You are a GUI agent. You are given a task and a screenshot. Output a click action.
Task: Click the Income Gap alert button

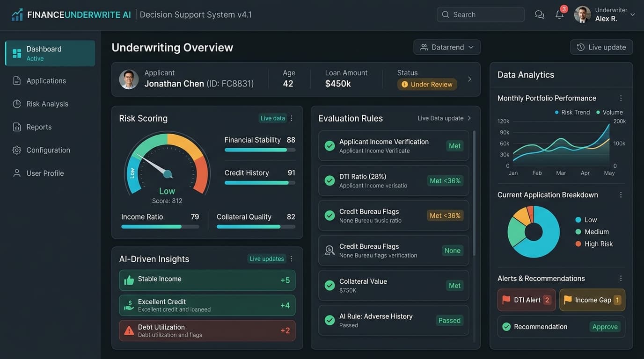pos(593,300)
